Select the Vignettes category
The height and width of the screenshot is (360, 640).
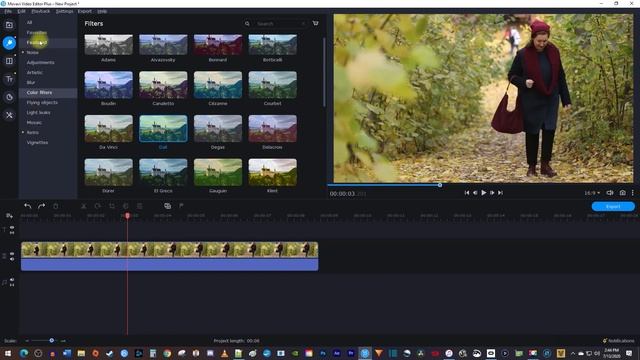(x=37, y=142)
